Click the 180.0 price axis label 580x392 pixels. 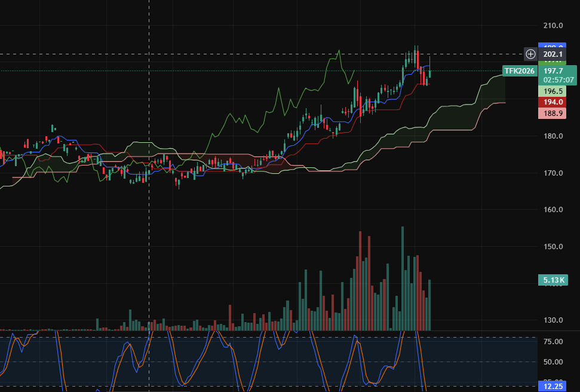pos(554,136)
